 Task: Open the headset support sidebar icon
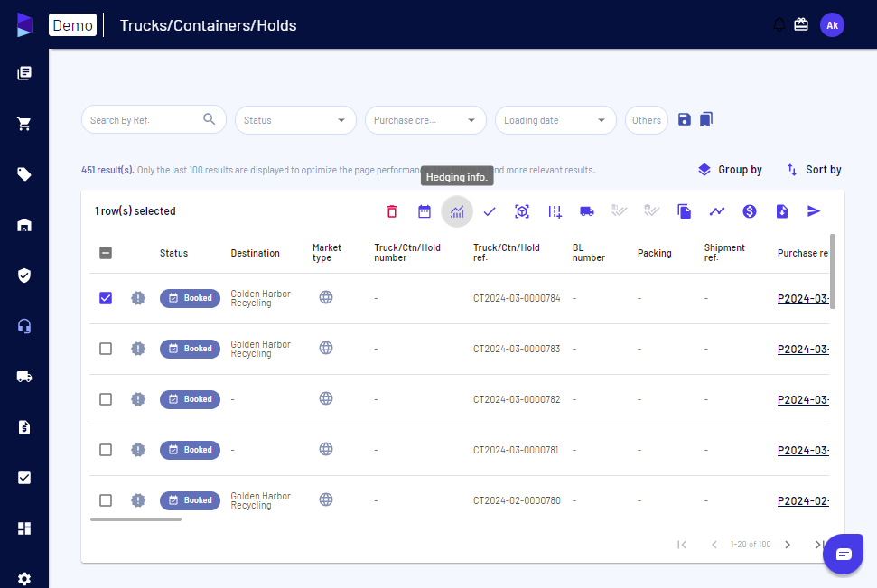click(24, 326)
